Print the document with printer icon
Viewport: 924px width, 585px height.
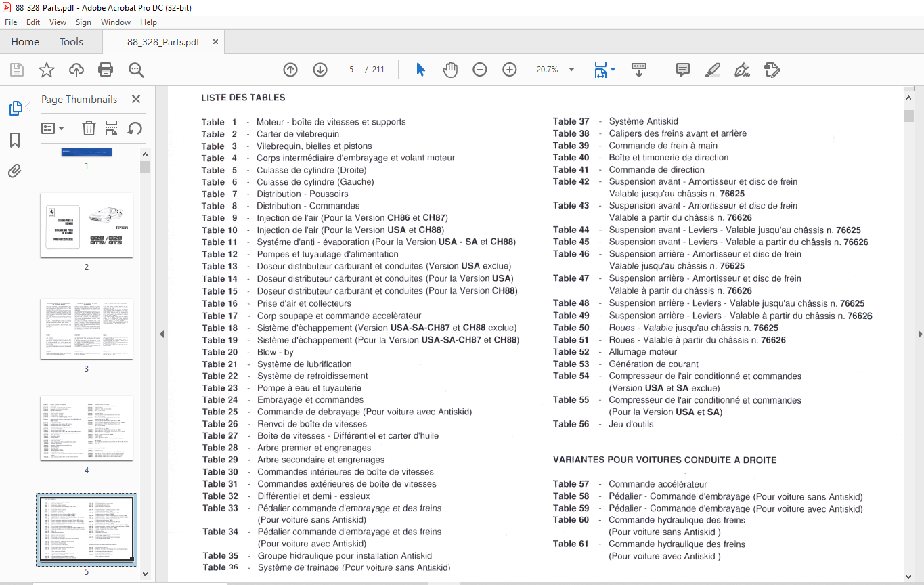point(106,70)
